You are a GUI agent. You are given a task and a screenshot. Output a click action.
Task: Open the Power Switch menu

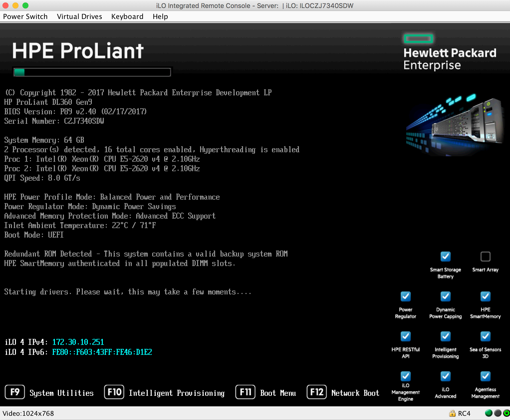click(25, 16)
